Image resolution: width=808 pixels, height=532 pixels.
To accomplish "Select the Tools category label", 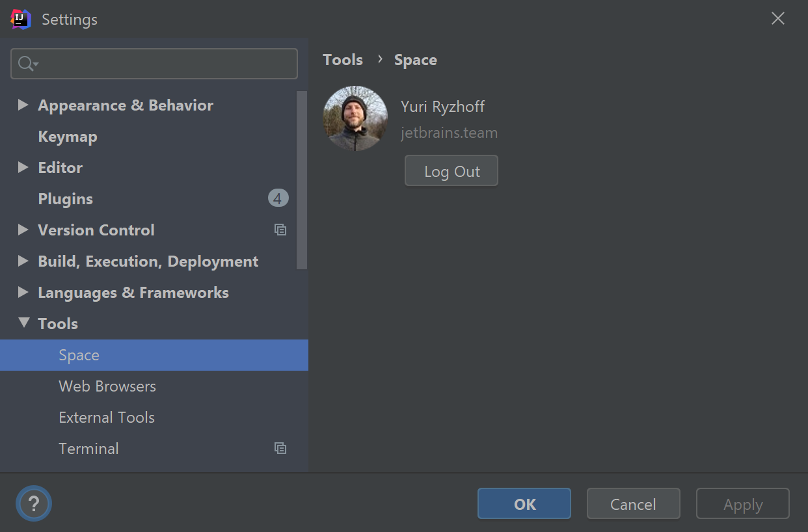I will 58,324.
